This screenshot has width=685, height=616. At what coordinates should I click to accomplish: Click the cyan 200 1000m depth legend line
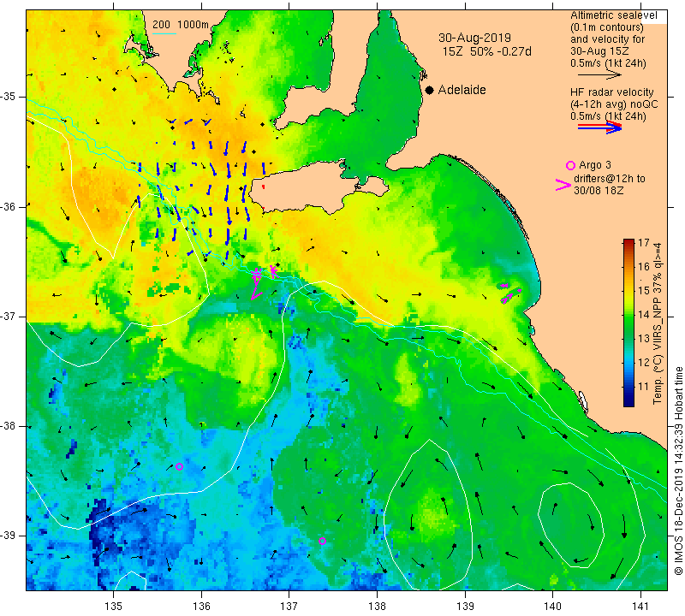(164, 33)
